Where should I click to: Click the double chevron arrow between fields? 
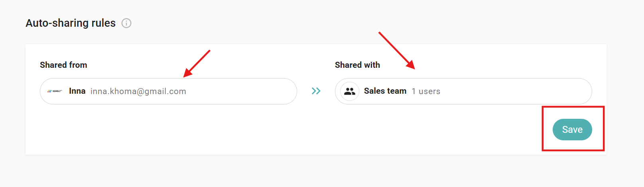coord(316,91)
